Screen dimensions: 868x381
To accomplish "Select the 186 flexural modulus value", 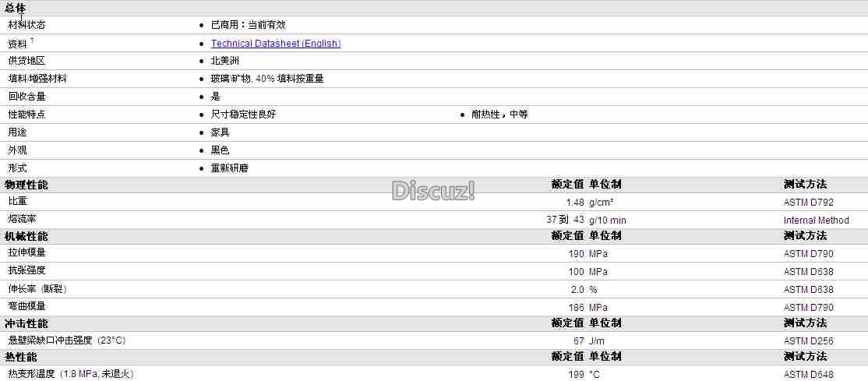I will [577, 307].
